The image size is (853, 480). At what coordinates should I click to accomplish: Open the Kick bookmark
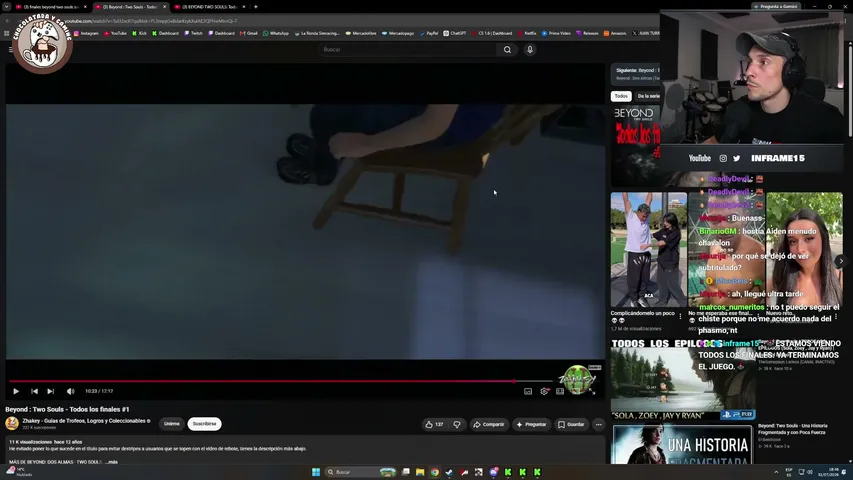pos(139,33)
